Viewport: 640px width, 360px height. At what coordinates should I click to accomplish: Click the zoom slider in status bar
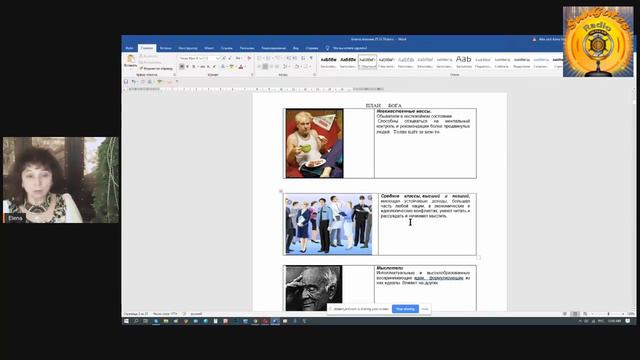608,313
